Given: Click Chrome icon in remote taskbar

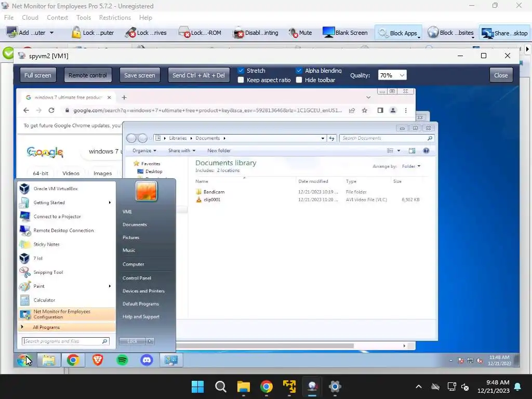Looking at the screenshot, I should point(73,360).
